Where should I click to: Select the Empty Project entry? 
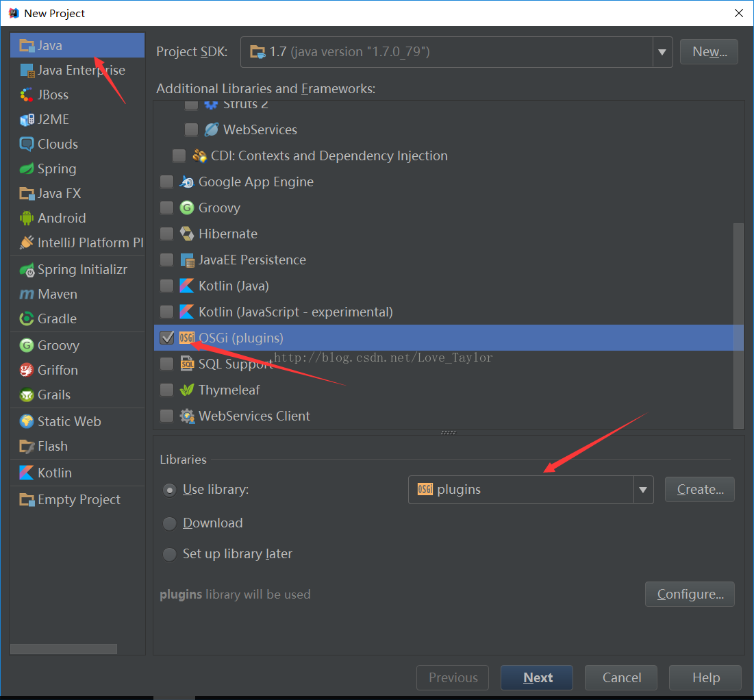[77, 499]
